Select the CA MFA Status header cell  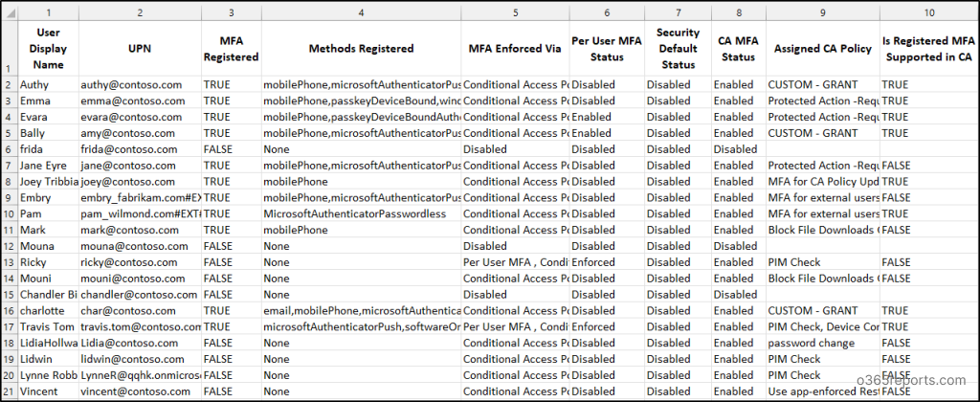(x=738, y=48)
